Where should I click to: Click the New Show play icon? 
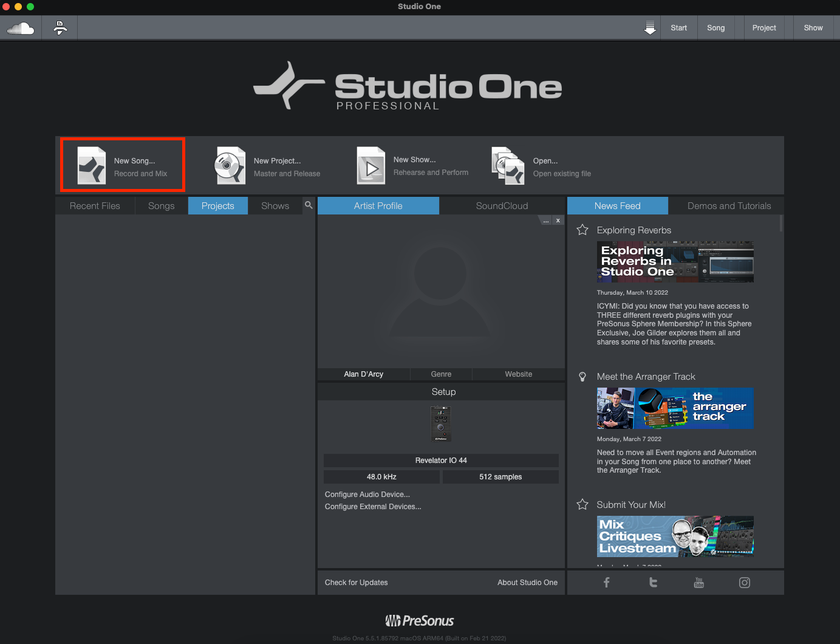(371, 165)
